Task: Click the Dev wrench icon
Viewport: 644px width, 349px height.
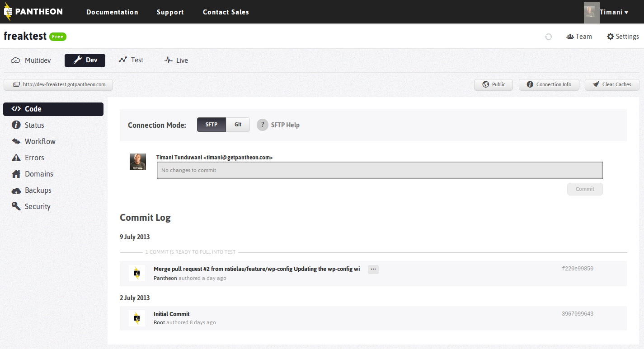Action: 78,60
